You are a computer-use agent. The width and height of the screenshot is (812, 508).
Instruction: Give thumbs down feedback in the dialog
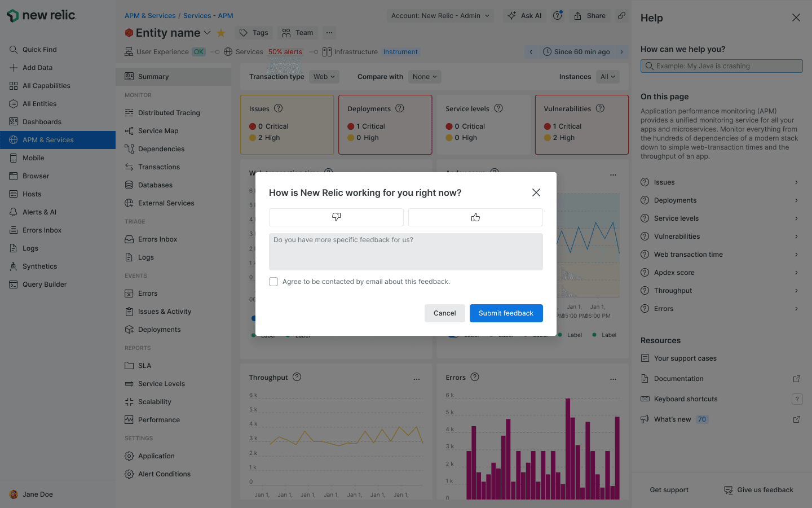[x=336, y=217]
